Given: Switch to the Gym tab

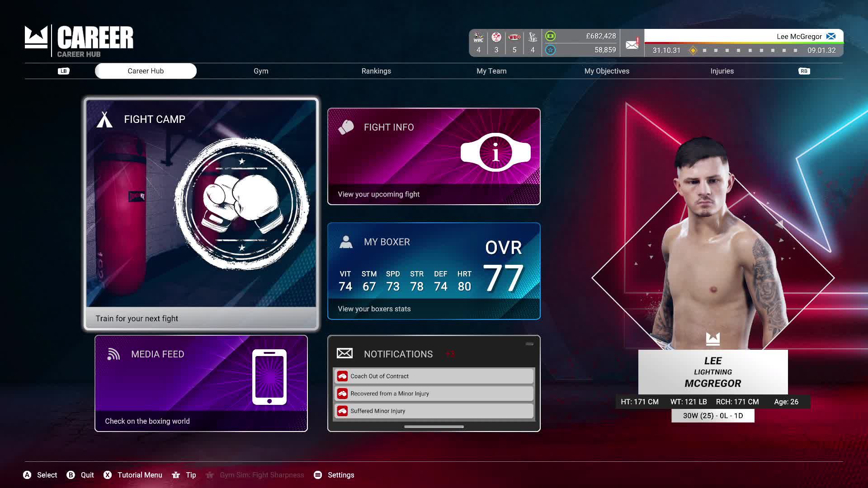Looking at the screenshot, I should tap(261, 71).
